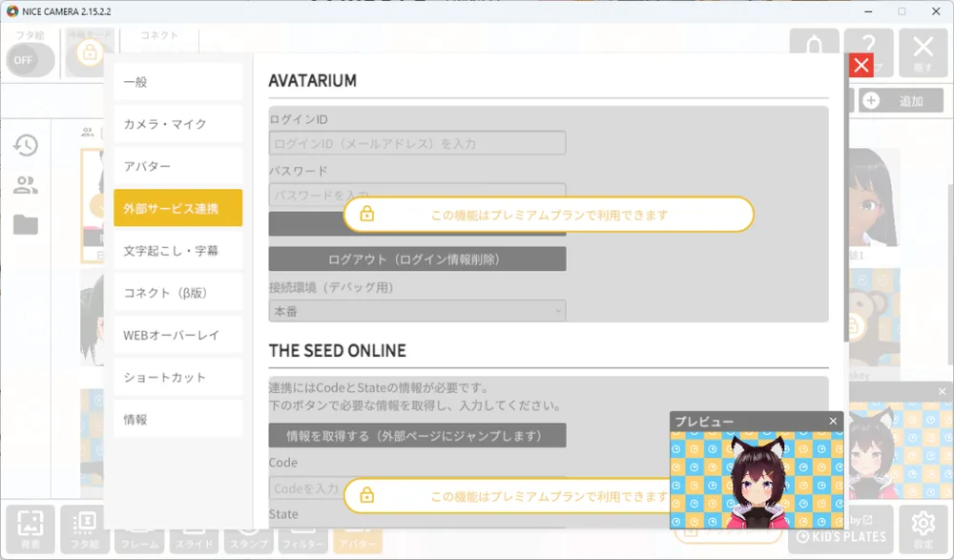Screen dimensions: 954x560
Task: Click the AVATARIUM premium plan lock banner
Action: 549,215
